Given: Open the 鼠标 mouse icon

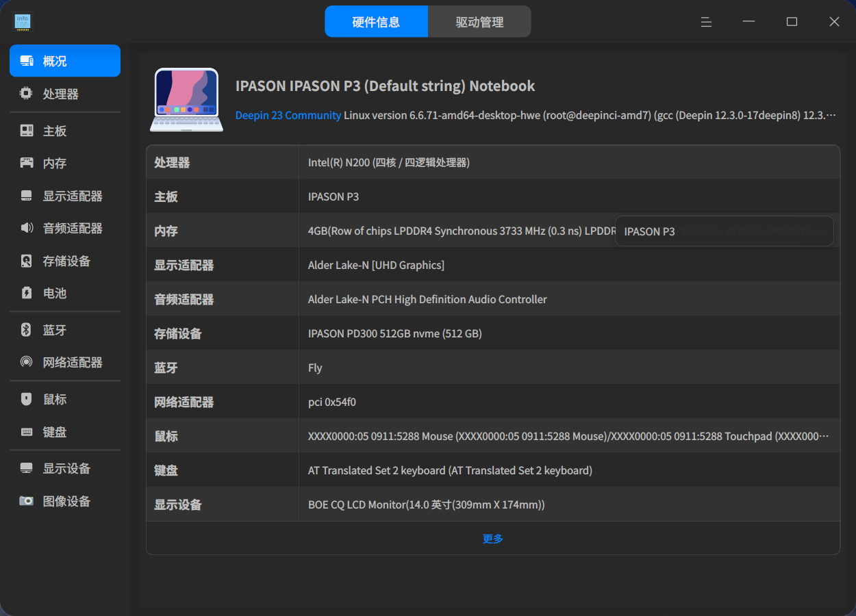Looking at the screenshot, I should click(x=27, y=399).
